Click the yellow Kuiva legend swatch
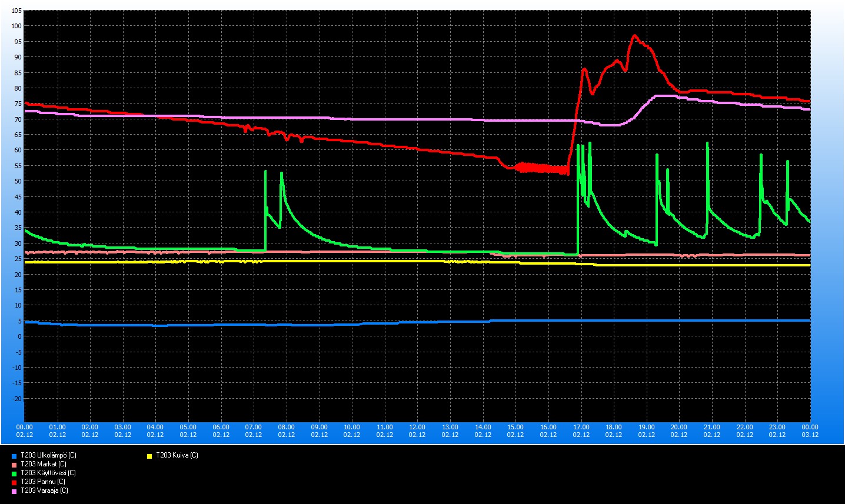Screen dimensions: 845x504 (x=149, y=456)
